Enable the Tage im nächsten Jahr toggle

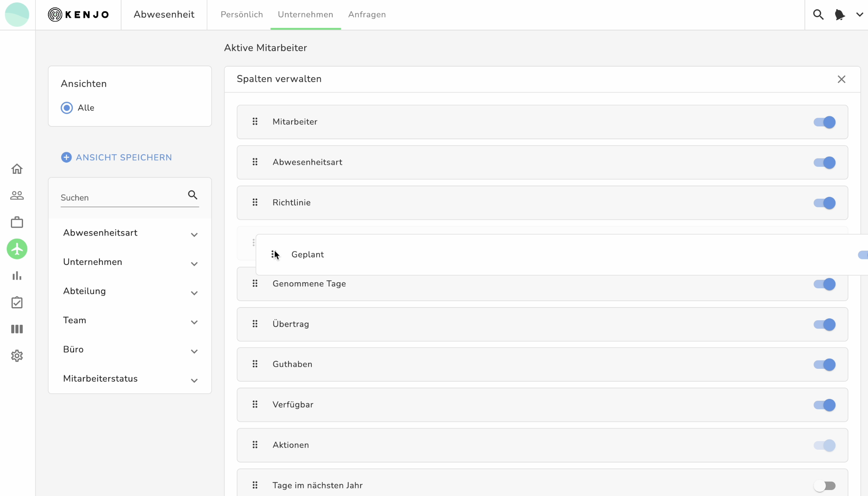pos(824,486)
